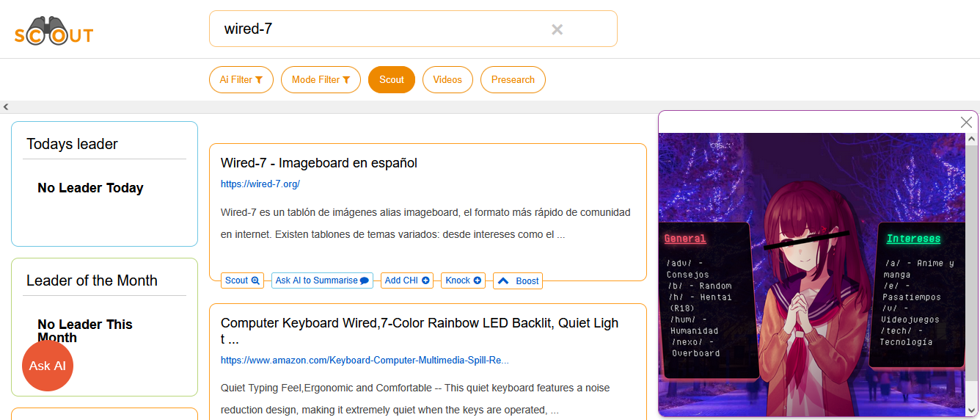The height and width of the screenshot is (420, 980).
Task: Open the Amazon keyboard URL link
Action: coord(365,361)
